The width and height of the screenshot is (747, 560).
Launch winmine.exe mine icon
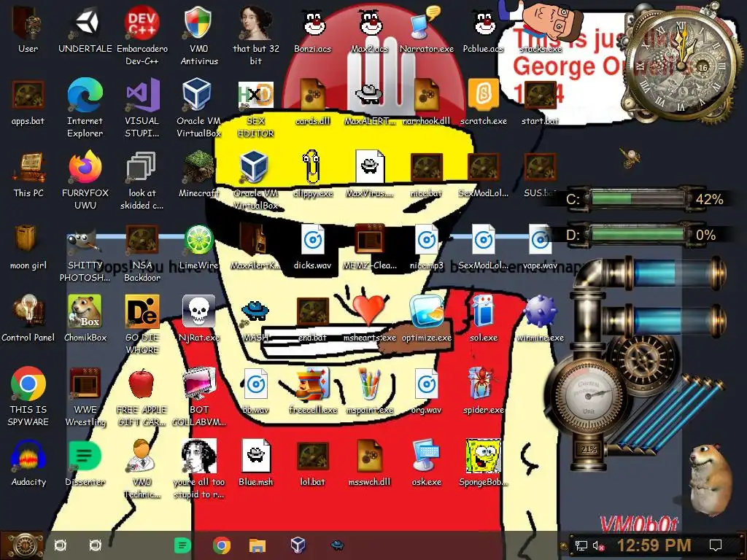tap(540, 311)
